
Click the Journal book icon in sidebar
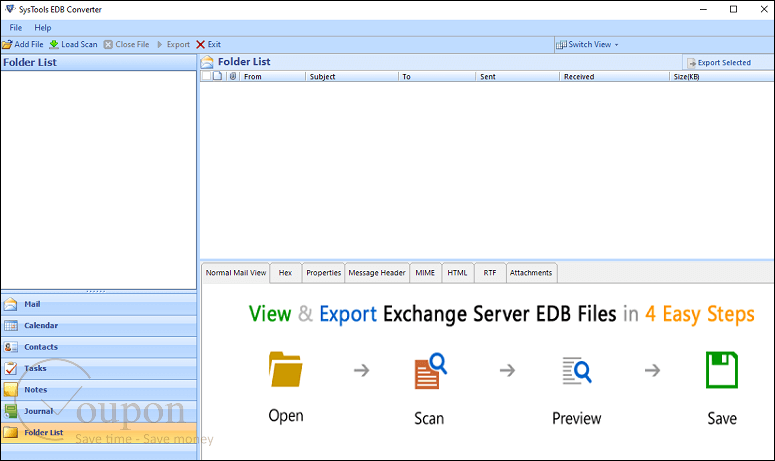pos(10,411)
